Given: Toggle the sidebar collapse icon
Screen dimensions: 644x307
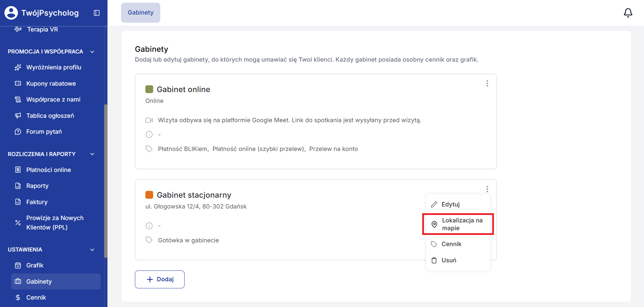Looking at the screenshot, I should click(x=97, y=13).
